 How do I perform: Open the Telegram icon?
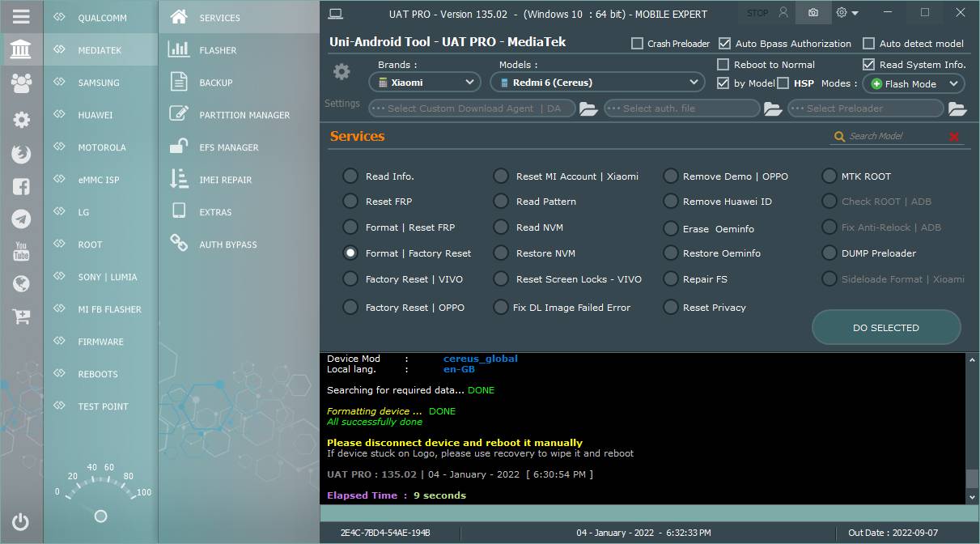(21, 219)
